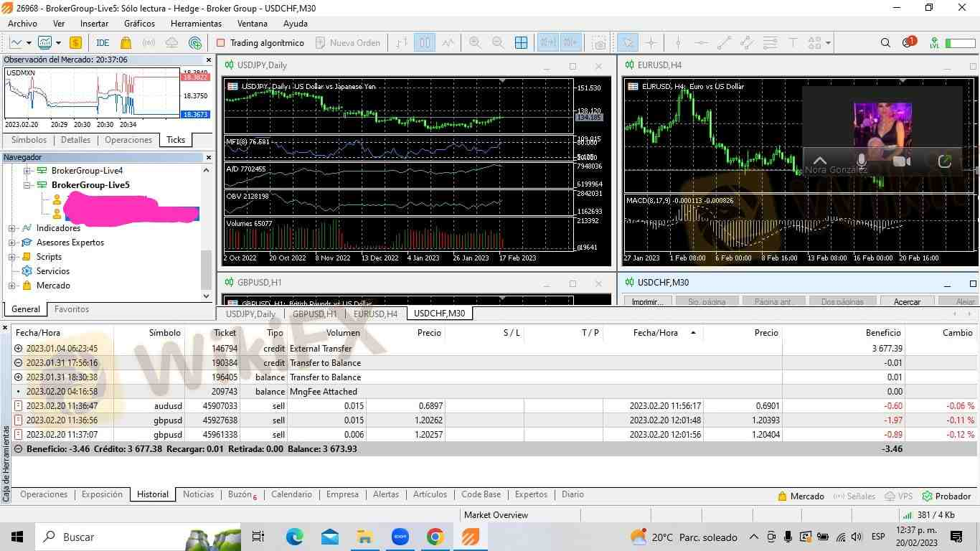
Task: Select the crosshair tool
Action: coord(651,42)
